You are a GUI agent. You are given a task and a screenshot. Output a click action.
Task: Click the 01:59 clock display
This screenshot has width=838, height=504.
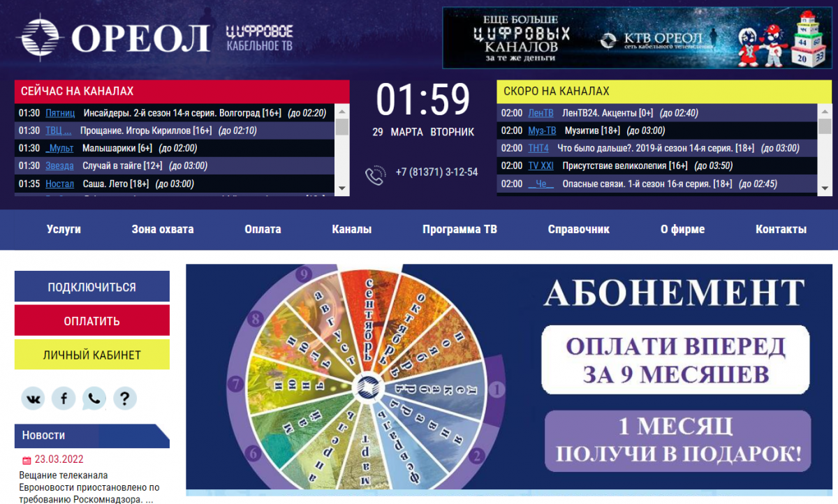pyautogui.click(x=423, y=99)
